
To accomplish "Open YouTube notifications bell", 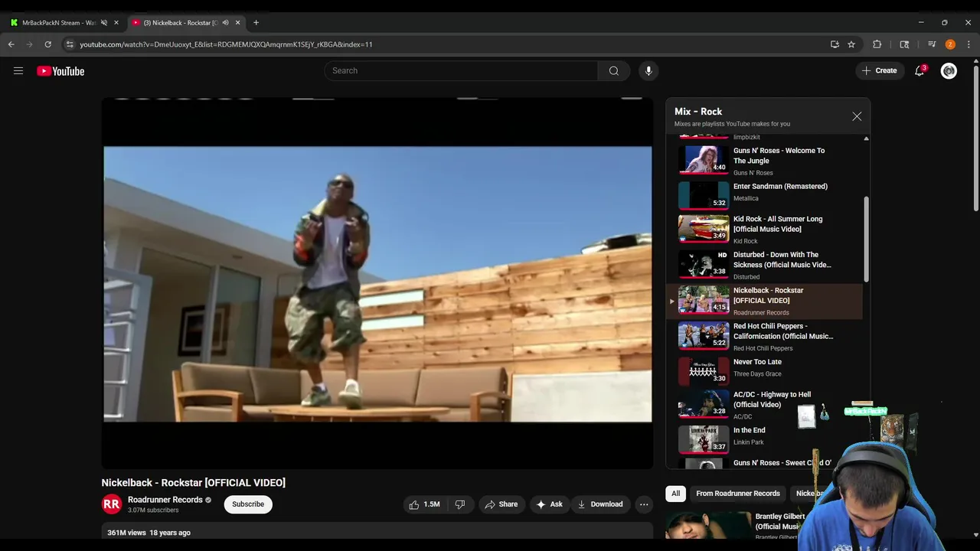I will [x=920, y=71].
